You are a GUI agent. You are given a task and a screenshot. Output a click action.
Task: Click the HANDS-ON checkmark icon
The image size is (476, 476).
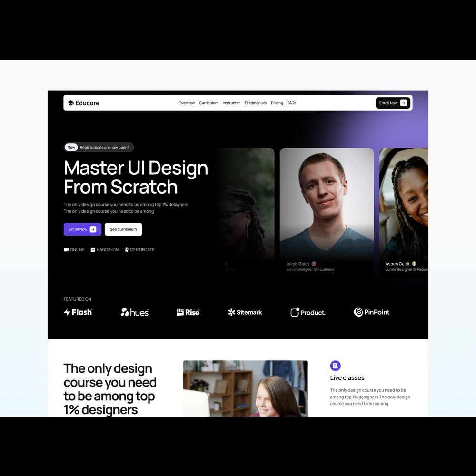93,249
